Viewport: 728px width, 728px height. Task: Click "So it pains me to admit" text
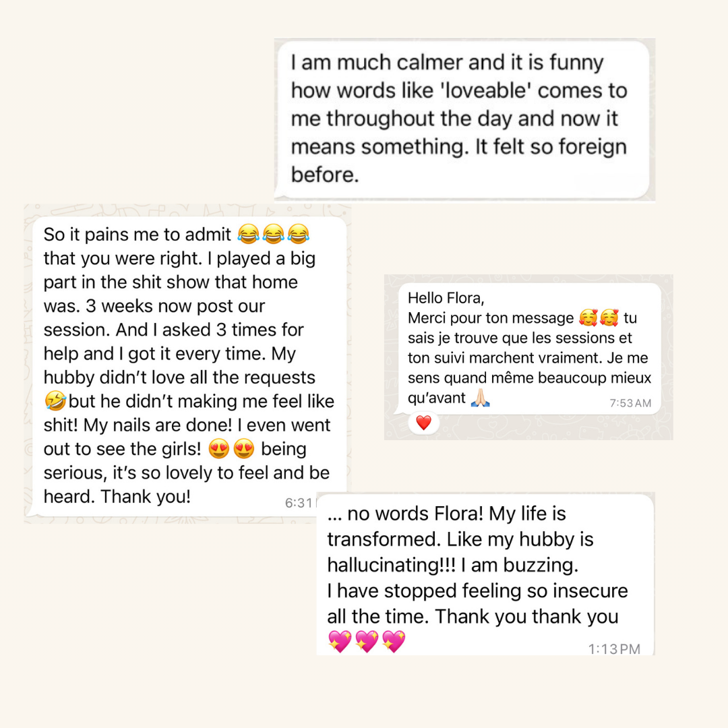138,235
